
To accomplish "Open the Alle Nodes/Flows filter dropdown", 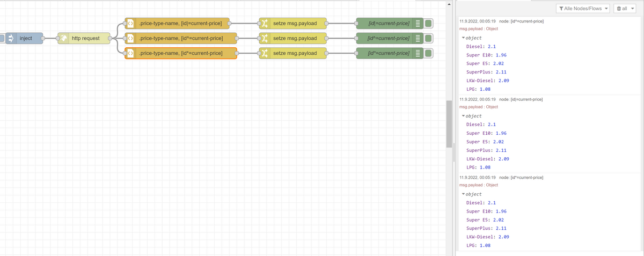I will 582,9.
